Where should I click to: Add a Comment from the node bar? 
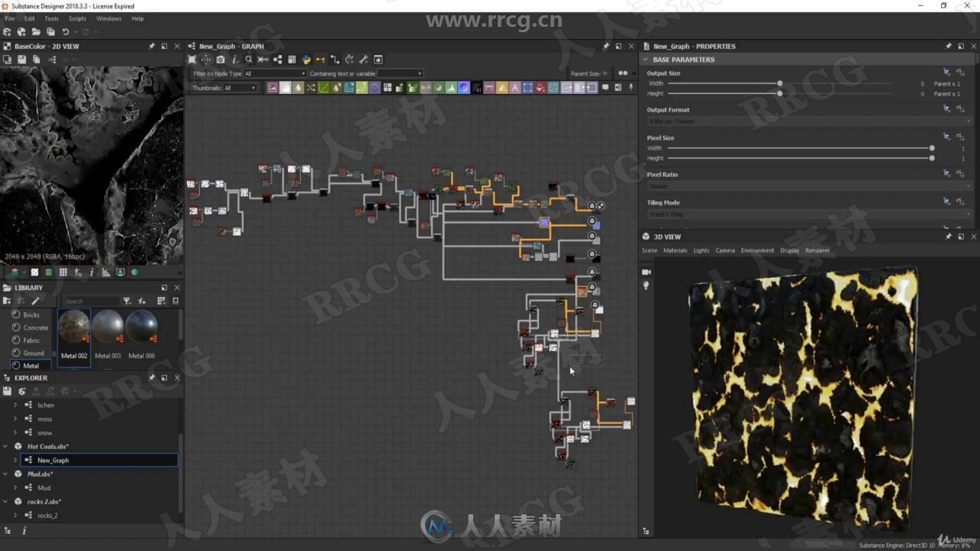605,87
